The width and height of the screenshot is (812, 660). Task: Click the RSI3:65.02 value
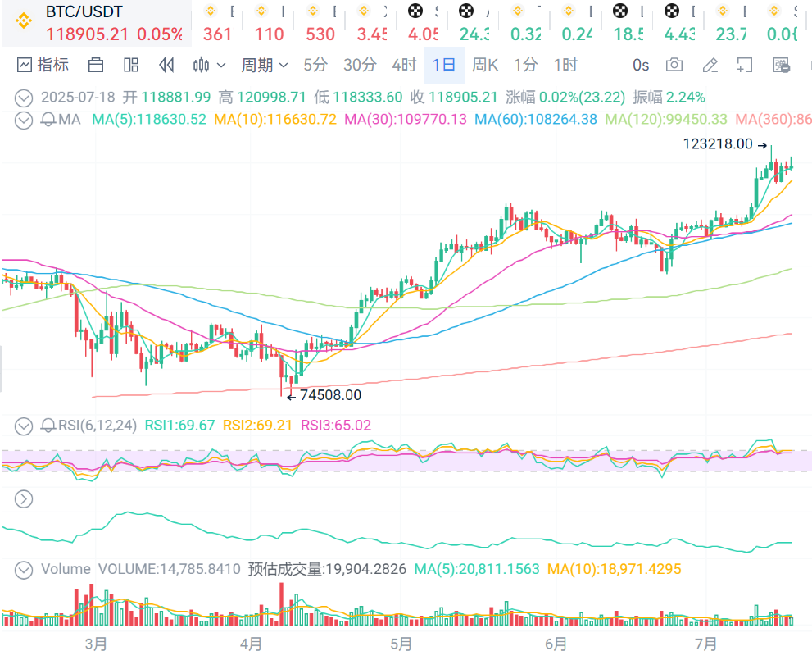coord(336,426)
